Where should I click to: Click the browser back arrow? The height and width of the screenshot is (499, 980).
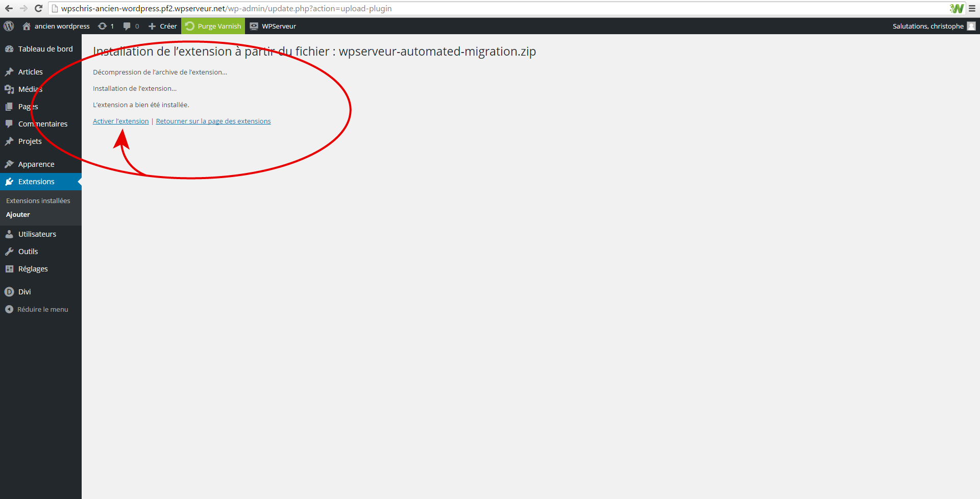click(x=9, y=8)
